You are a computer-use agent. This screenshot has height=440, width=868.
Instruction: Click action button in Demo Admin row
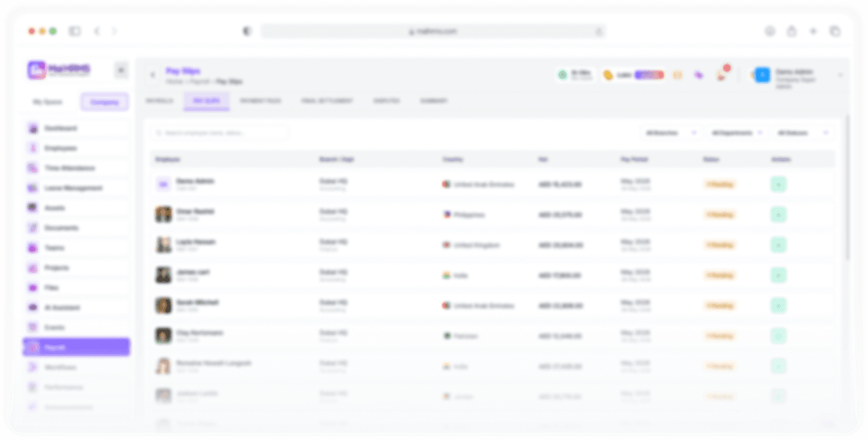(x=778, y=184)
